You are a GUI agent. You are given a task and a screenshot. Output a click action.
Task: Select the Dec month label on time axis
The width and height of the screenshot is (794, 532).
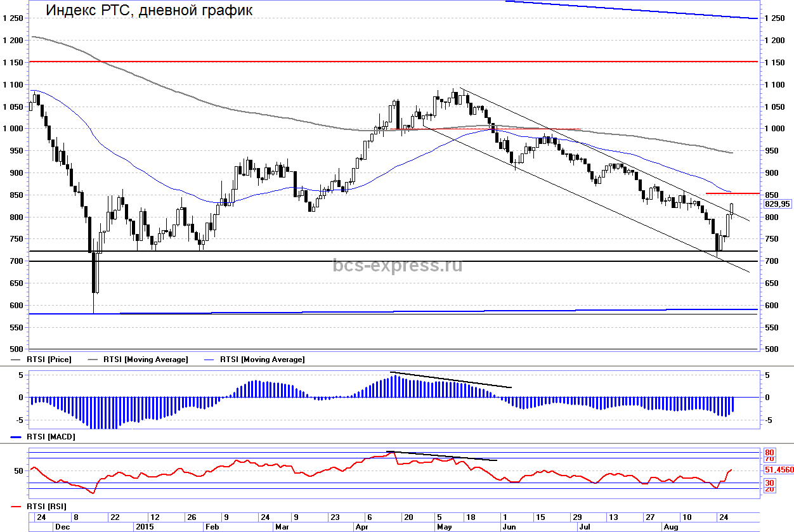[63, 527]
